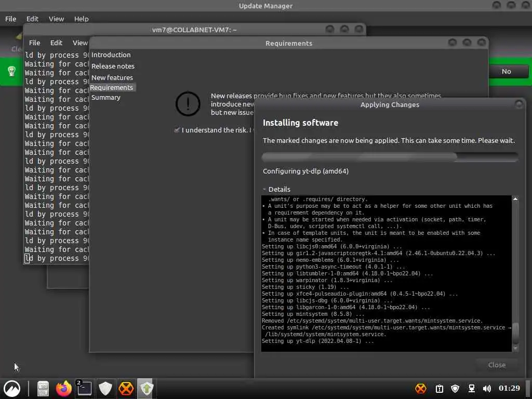Switch to the terminal taskbar item
The width and height of the screenshot is (532, 399).
(x=84, y=389)
